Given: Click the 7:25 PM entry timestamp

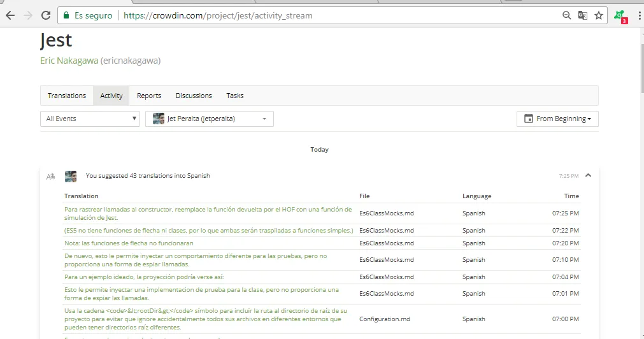Looking at the screenshot, I should coord(568,176).
